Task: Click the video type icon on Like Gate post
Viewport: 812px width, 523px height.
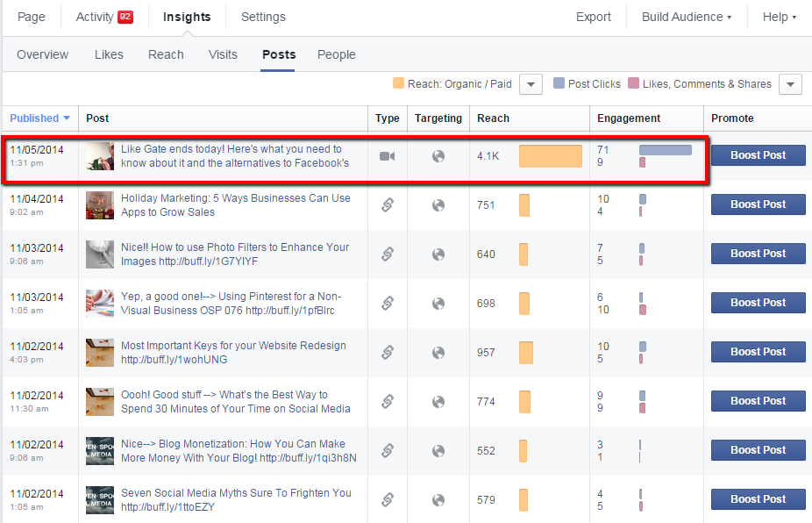Action: tap(387, 156)
